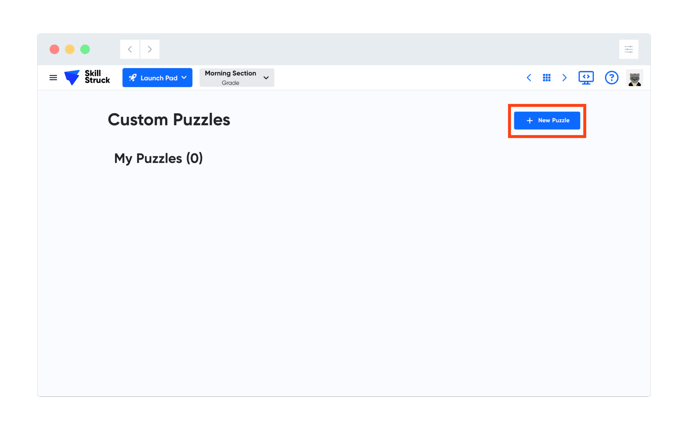
Task: Select the Custom Puzzles heading
Action: [169, 119]
